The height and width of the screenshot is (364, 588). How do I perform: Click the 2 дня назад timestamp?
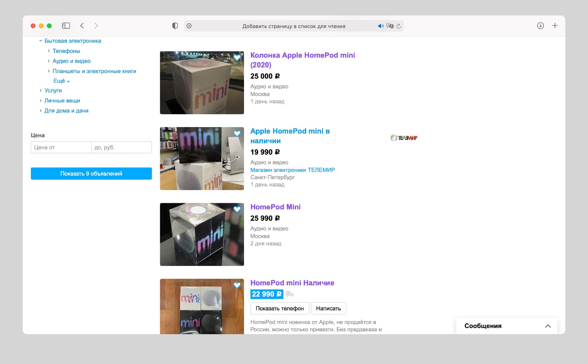(266, 244)
